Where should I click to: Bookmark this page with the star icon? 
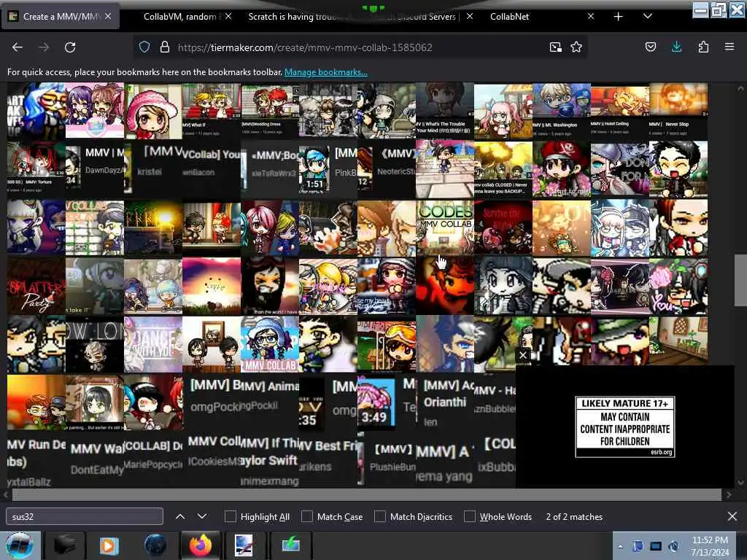(x=576, y=47)
